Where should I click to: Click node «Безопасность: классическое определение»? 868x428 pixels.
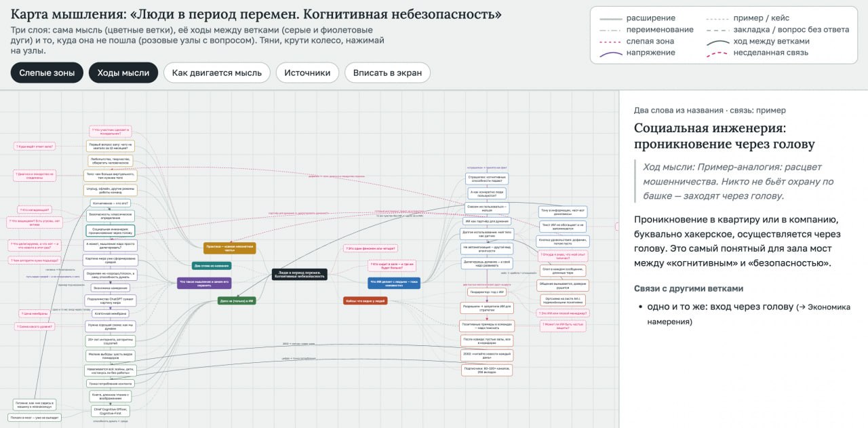(111, 216)
